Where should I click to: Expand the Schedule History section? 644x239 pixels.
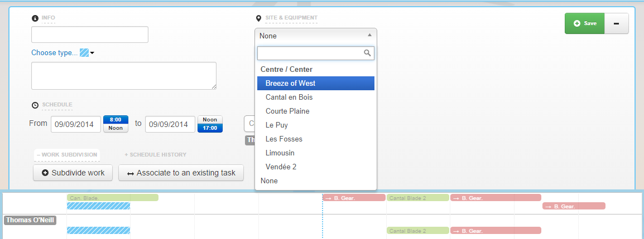pyautogui.click(x=155, y=154)
